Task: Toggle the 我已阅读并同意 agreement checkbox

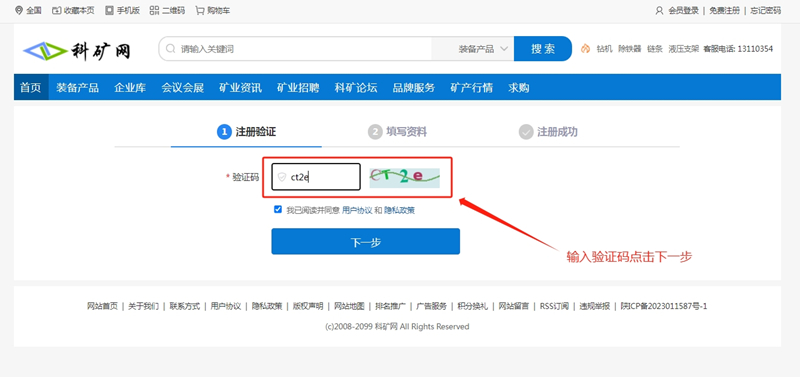Action: tap(278, 209)
